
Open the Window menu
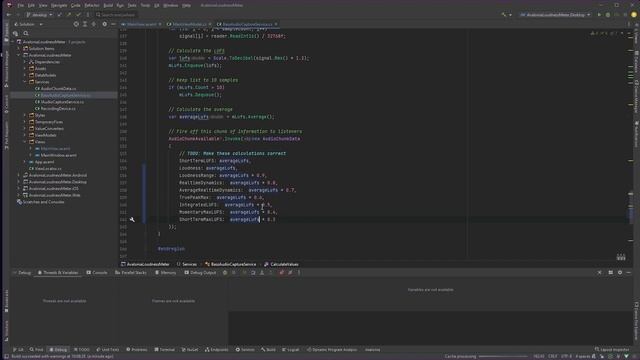tap(171, 5)
